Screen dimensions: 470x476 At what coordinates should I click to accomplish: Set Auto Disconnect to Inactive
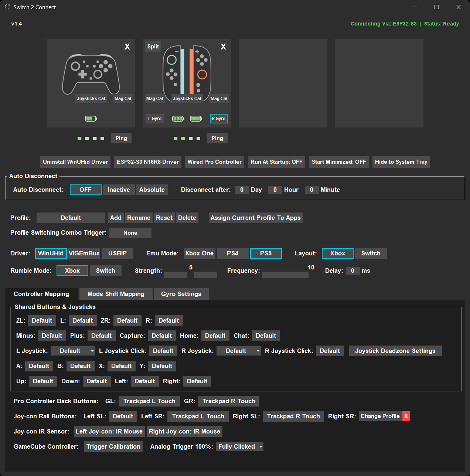pos(119,190)
